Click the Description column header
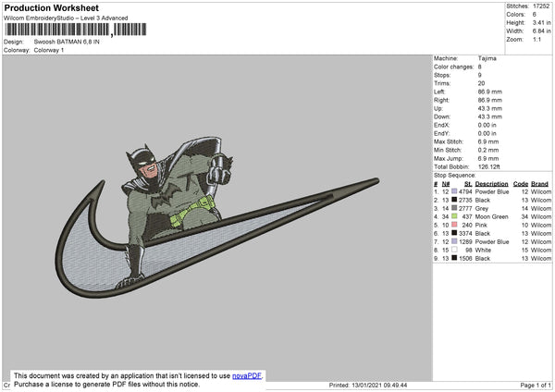 (x=491, y=184)
